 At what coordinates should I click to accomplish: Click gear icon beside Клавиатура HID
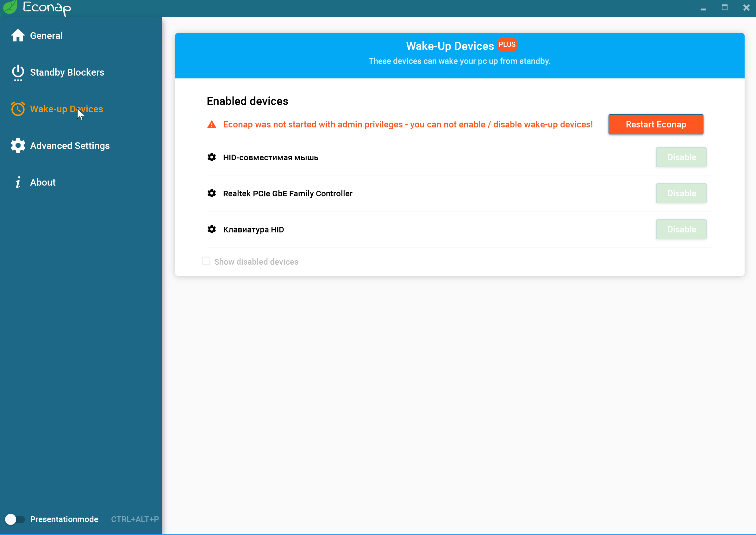click(212, 229)
